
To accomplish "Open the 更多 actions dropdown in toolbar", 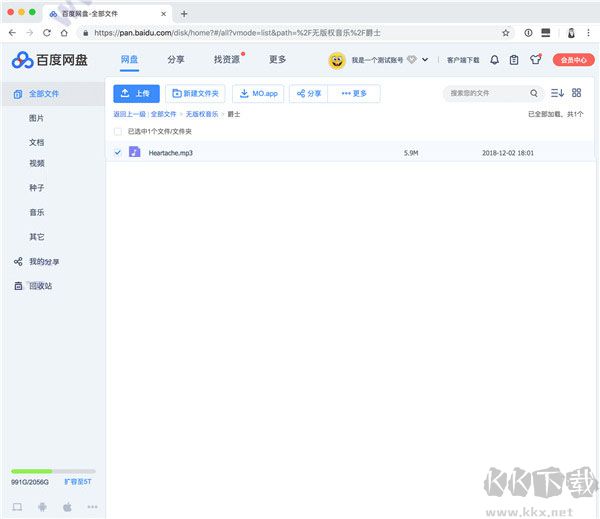I will 354,94.
